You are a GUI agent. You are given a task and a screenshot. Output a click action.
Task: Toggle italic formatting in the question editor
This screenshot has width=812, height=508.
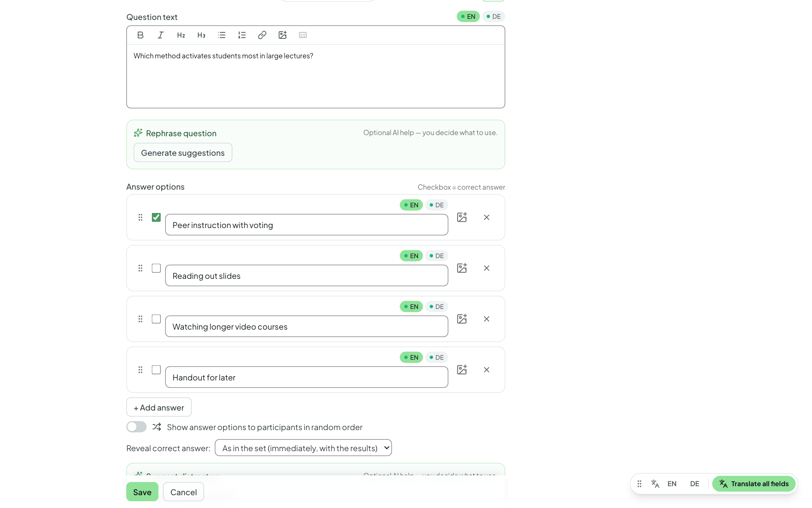[161, 35]
